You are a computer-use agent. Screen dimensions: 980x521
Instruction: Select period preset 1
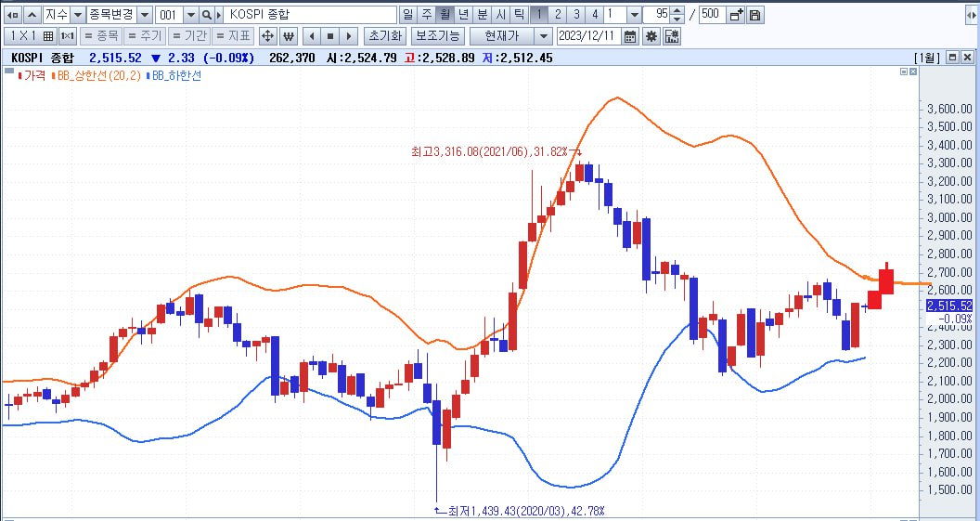(539, 14)
